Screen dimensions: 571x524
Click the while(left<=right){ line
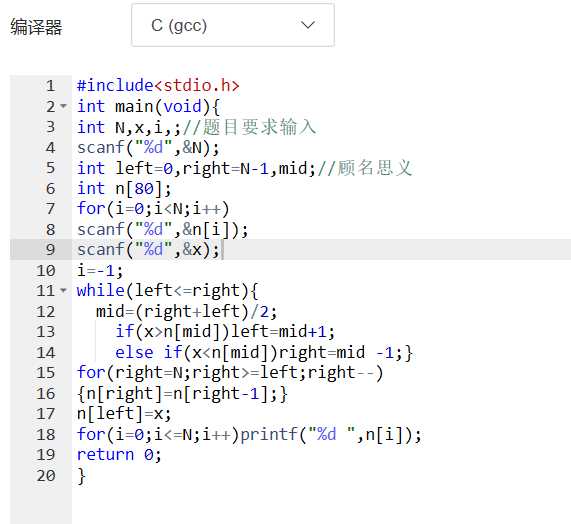168,291
